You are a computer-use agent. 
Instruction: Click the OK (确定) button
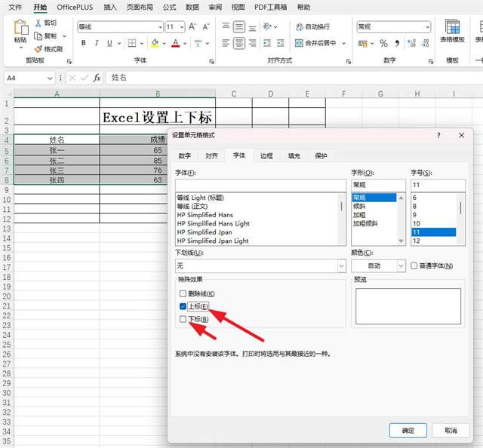[x=408, y=431]
